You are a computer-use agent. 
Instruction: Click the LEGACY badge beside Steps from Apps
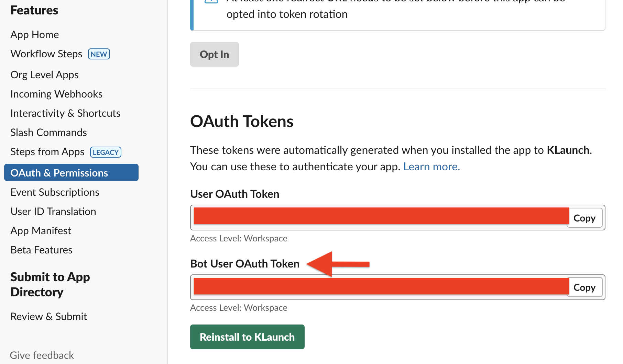click(x=106, y=152)
